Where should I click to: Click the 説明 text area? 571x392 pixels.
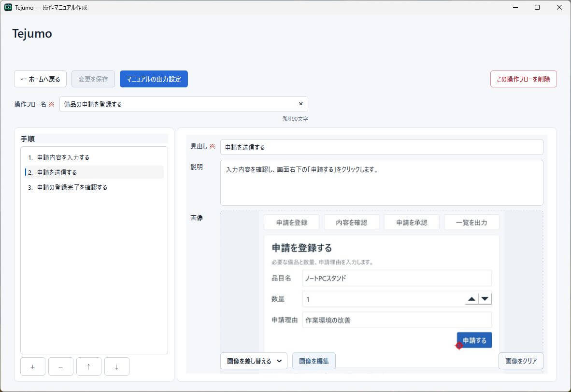(x=382, y=182)
